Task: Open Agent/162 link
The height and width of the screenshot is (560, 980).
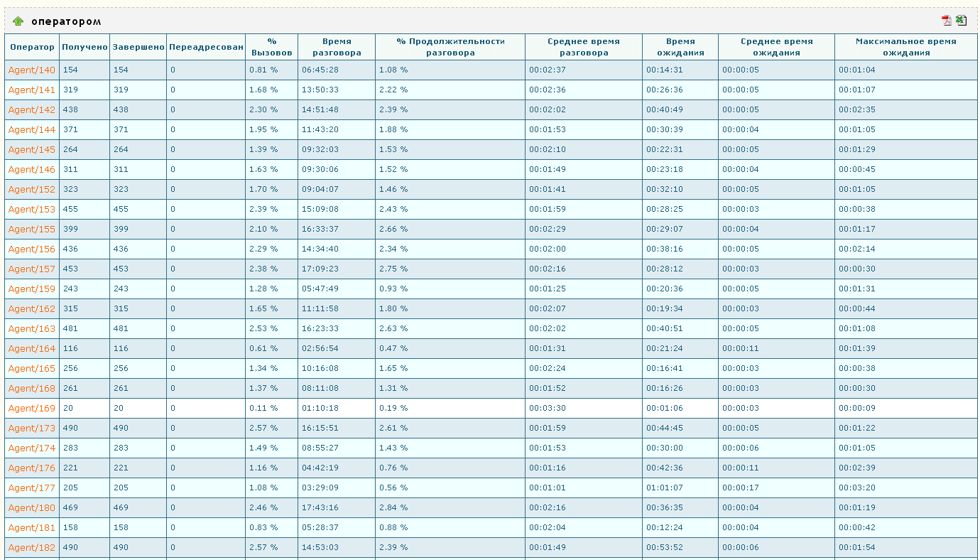Action: point(31,308)
